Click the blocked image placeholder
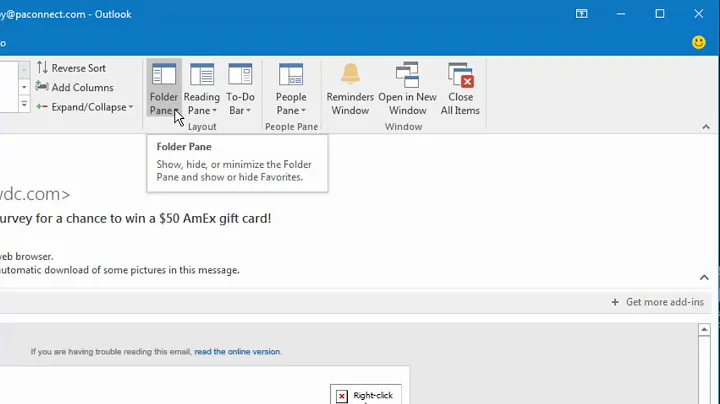The height and width of the screenshot is (404, 720). click(x=366, y=394)
